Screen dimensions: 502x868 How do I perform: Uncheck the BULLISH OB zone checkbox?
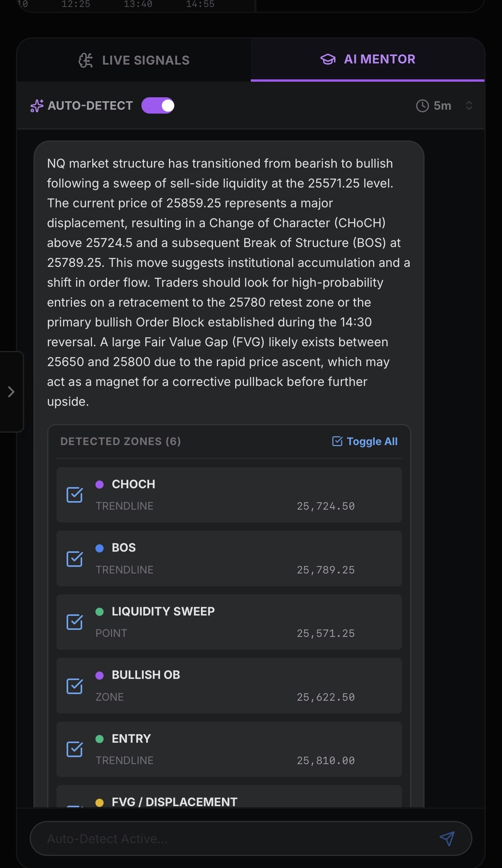pos(75,686)
